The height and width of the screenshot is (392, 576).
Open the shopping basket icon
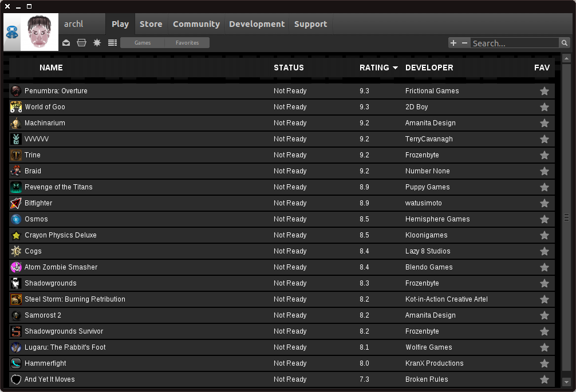pyautogui.click(x=81, y=42)
